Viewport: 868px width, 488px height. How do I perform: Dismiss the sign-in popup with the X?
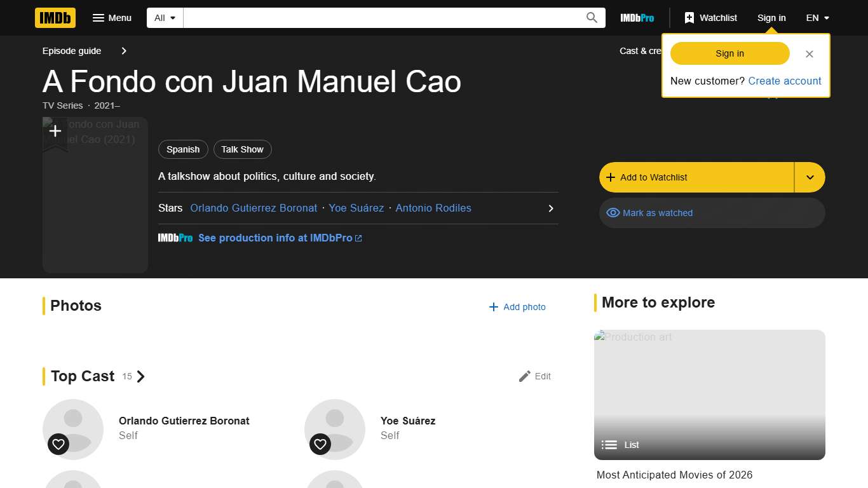[809, 54]
